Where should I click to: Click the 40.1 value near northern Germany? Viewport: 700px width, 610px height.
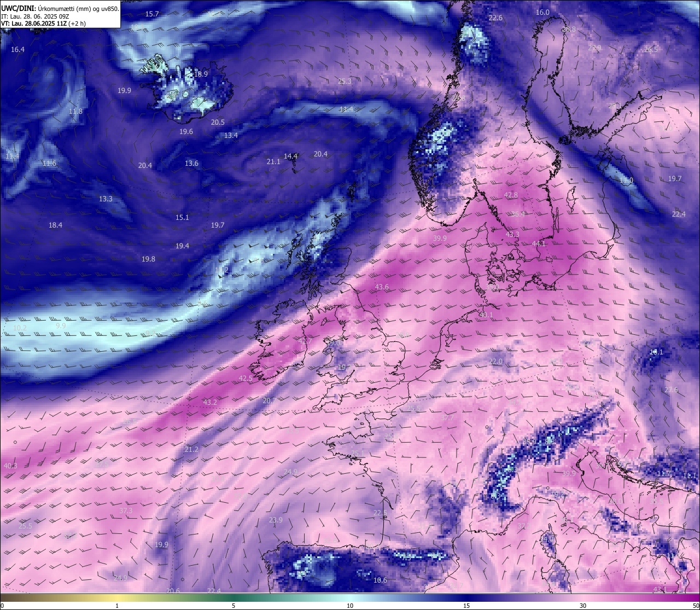point(486,315)
